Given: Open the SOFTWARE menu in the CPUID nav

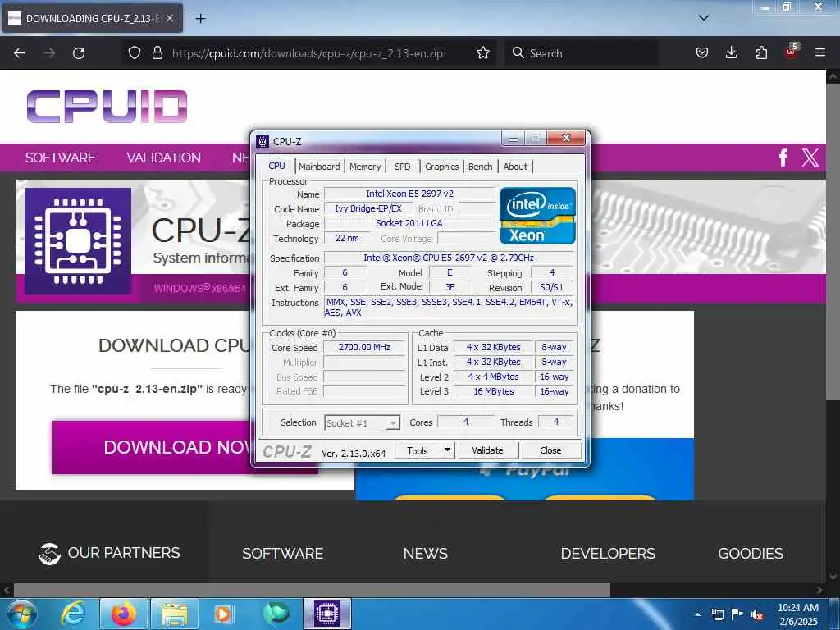Looking at the screenshot, I should [60, 157].
